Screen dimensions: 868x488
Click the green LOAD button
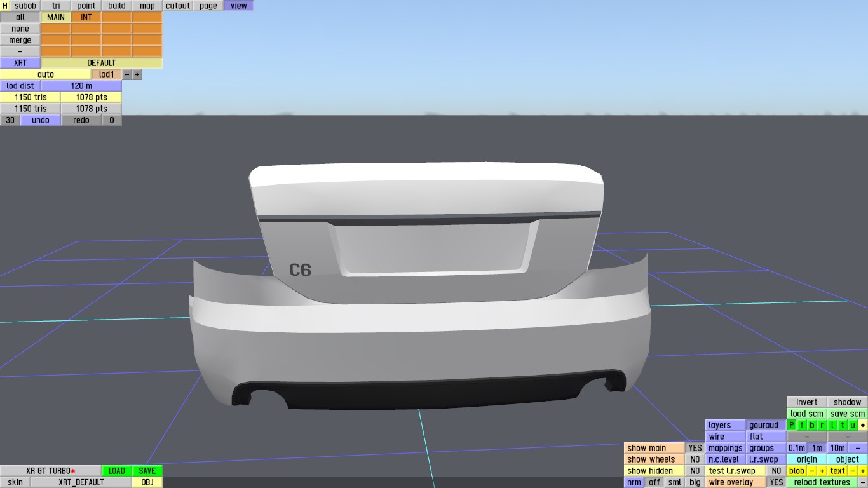point(117,471)
